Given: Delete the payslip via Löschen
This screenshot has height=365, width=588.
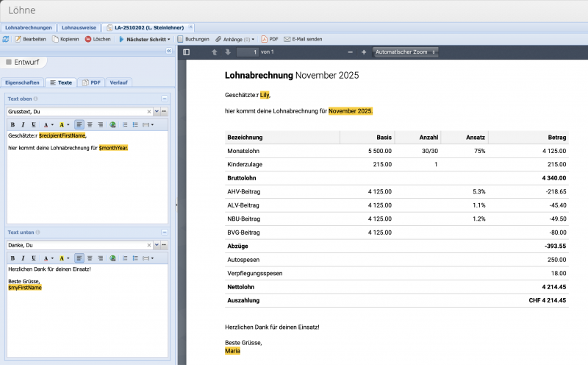Looking at the screenshot, I should click(x=98, y=39).
